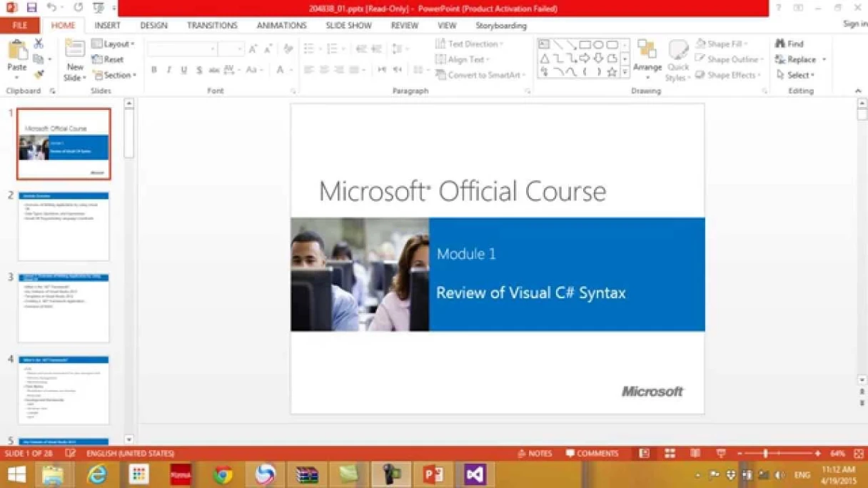Switch to the TRANSITIONS tab
The image size is (868, 488).
coord(212,26)
